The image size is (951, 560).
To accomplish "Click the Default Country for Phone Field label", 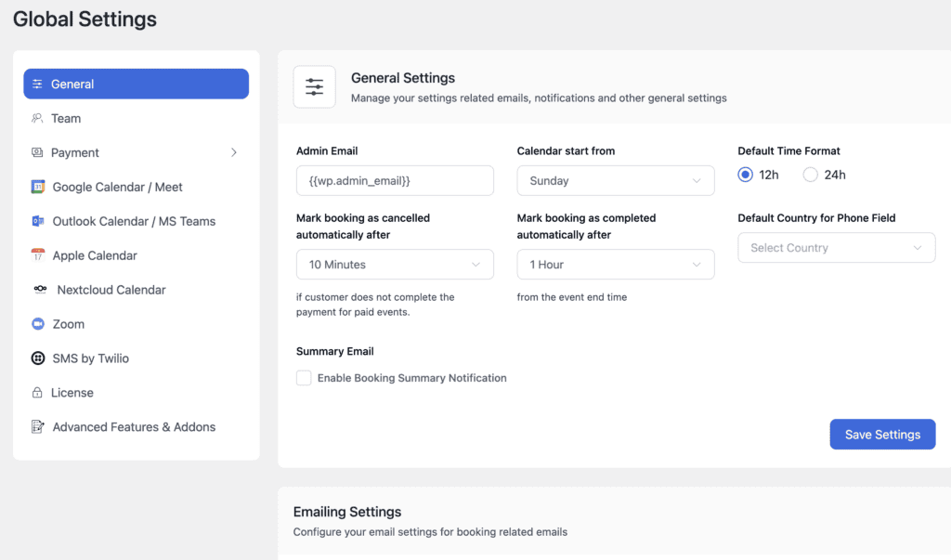I will point(816,218).
